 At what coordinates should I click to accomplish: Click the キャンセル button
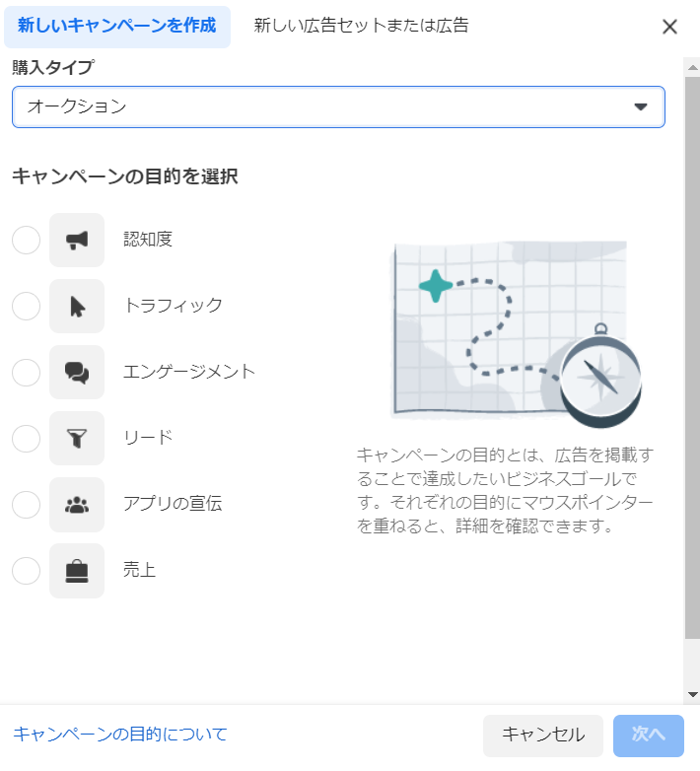(x=542, y=736)
